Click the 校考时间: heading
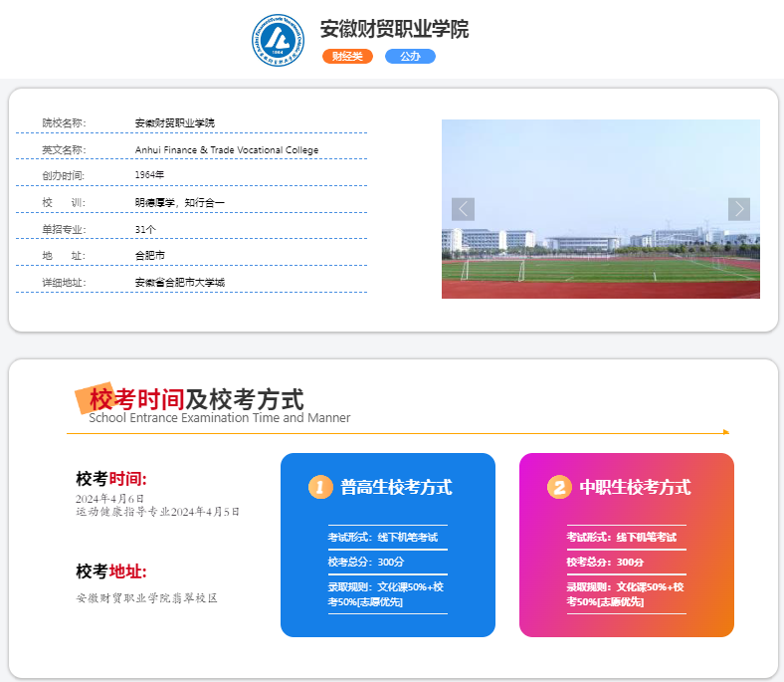The width and height of the screenshot is (784, 682). click(x=111, y=479)
